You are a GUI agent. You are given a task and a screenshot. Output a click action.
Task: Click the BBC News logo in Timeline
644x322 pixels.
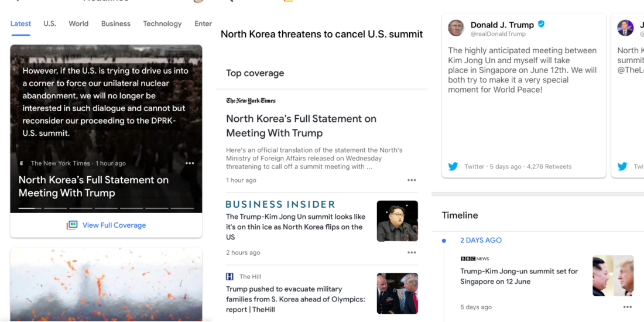pyautogui.click(x=475, y=259)
